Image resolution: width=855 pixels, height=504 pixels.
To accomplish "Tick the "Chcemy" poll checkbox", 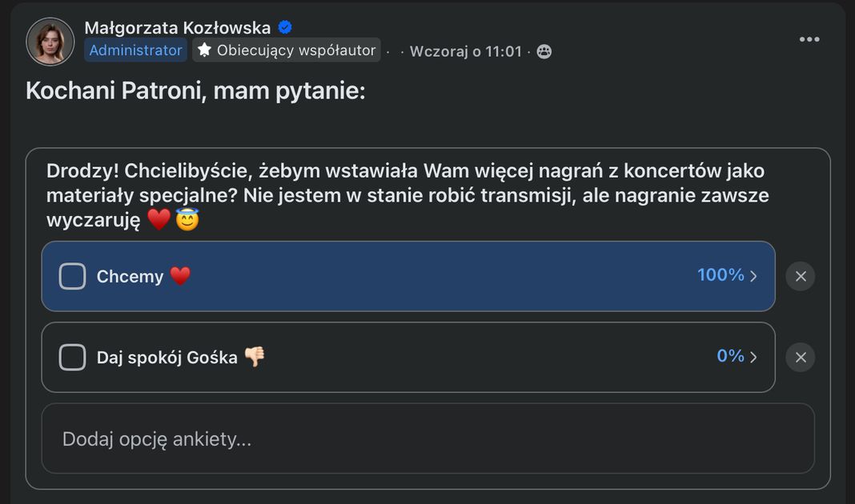I will tap(72, 277).
